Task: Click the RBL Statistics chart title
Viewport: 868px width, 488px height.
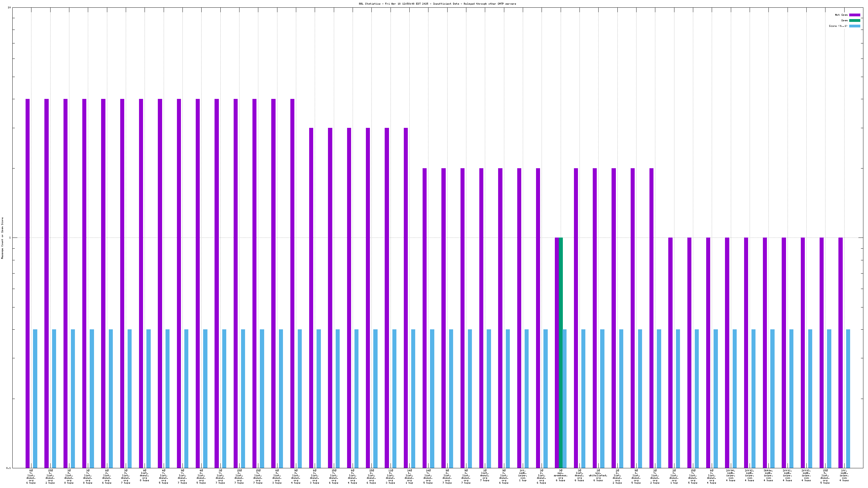Action: click(x=437, y=4)
